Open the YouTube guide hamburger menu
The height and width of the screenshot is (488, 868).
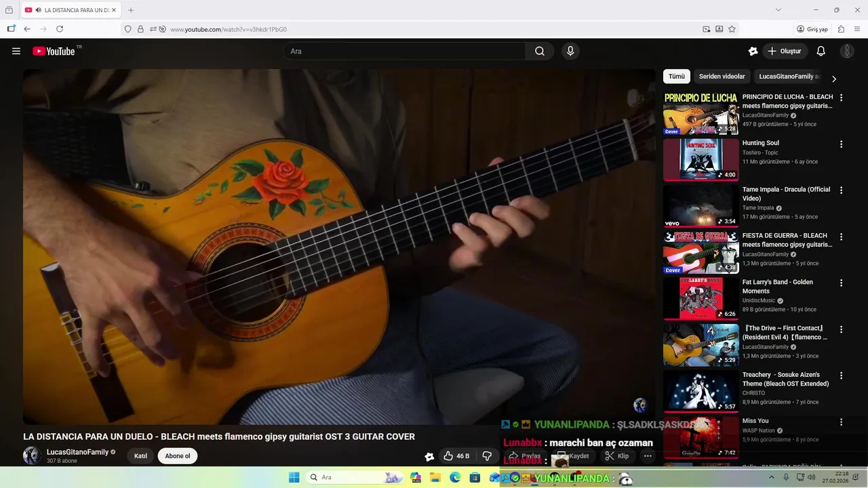16,51
